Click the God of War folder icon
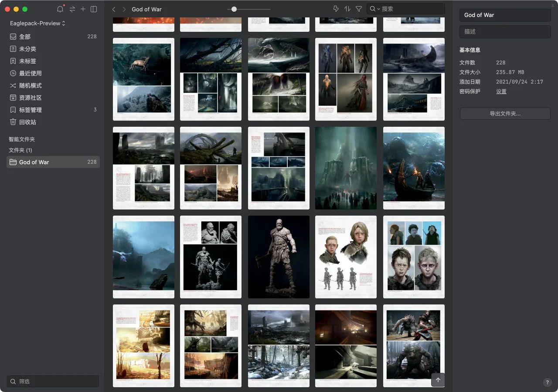 pyautogui.click(x=13, y=162)
